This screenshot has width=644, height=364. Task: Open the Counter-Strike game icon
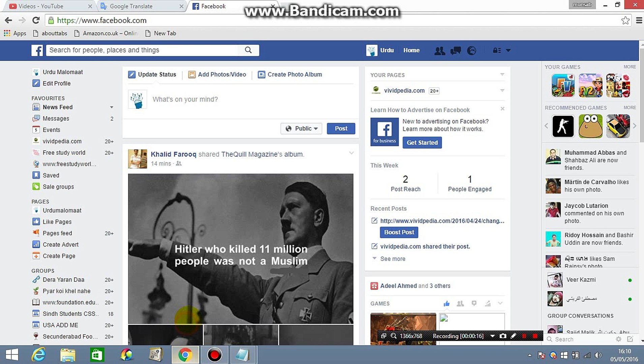pyautogui.click(x=563, y=126)
